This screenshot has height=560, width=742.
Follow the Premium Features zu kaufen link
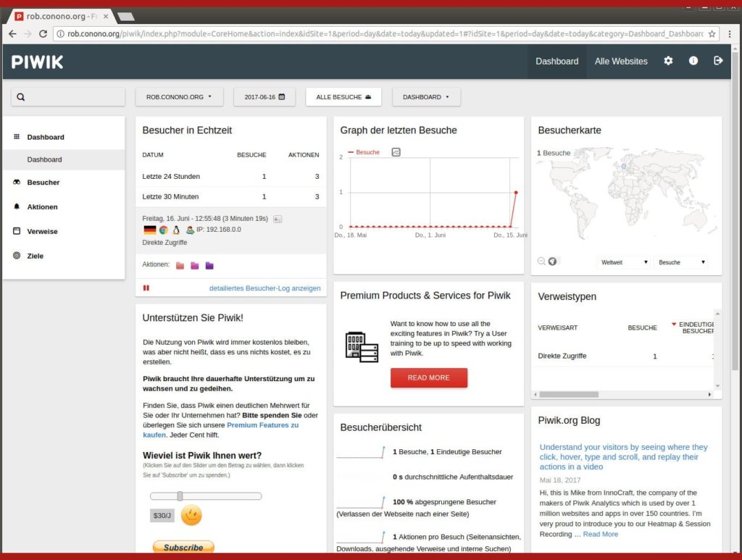[220, 430]
